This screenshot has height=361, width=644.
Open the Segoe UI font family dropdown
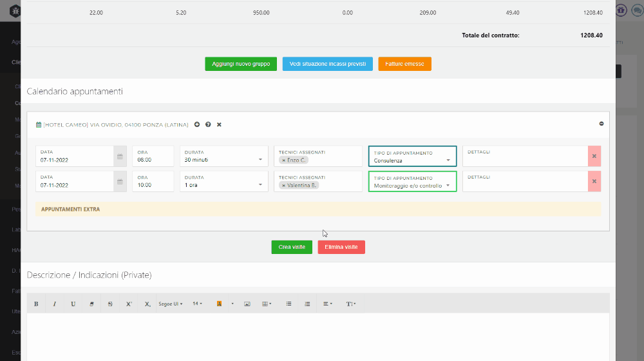tap(170, 304)
